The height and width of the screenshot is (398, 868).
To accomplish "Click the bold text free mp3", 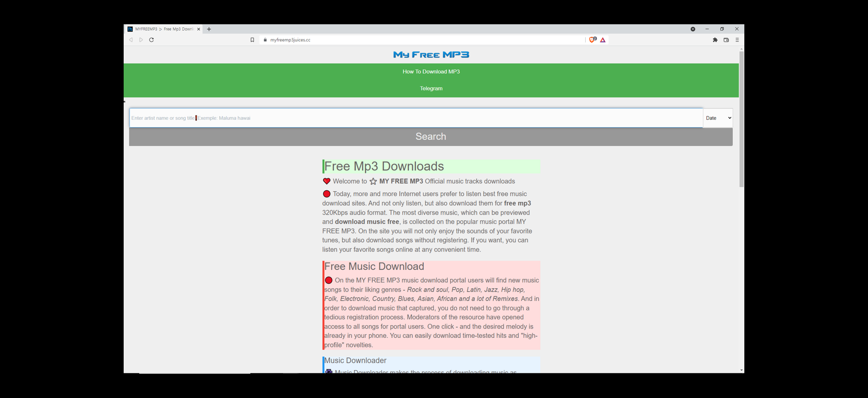I will 517,203.
